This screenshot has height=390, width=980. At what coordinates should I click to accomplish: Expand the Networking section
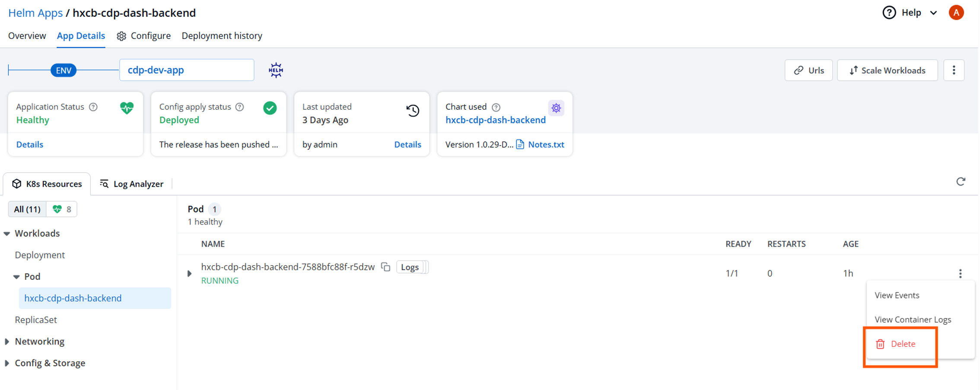tap(7, 342)
